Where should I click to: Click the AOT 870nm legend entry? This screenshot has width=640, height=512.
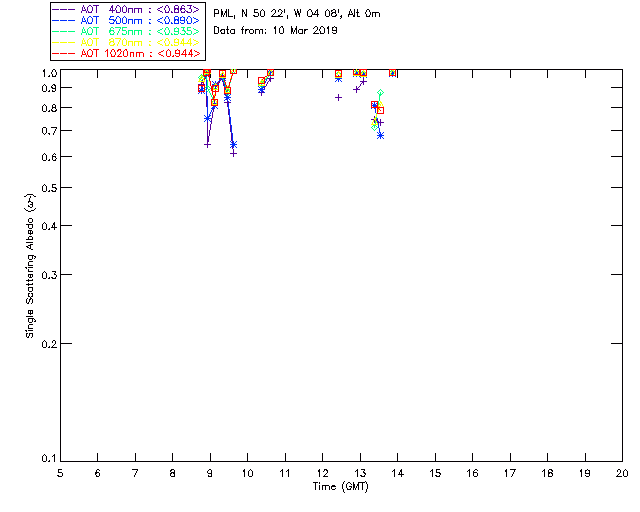coord(127,42)
